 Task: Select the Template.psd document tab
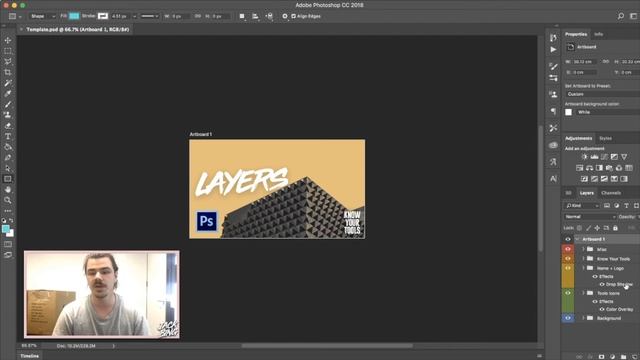point(77,29)
